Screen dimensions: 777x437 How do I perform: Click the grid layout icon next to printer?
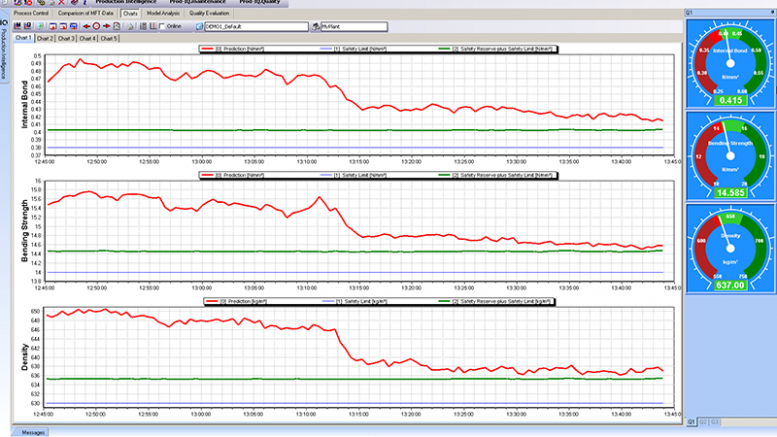coord(143,26)
